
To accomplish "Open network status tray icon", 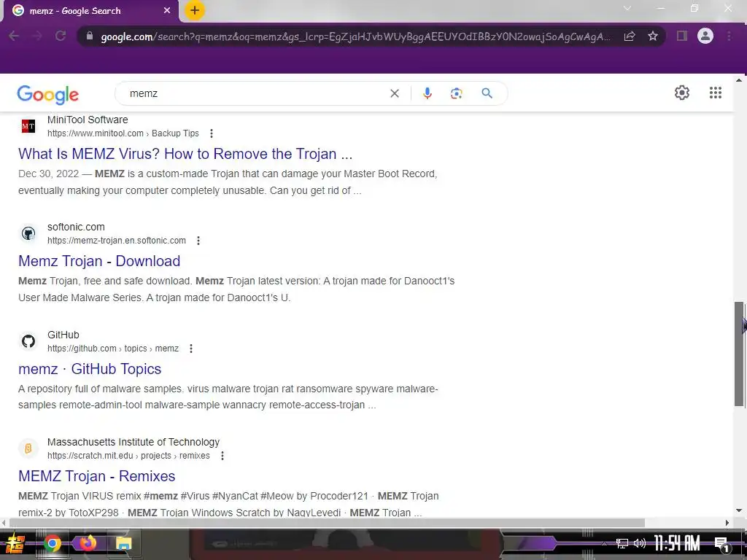I will pos(622,543).
